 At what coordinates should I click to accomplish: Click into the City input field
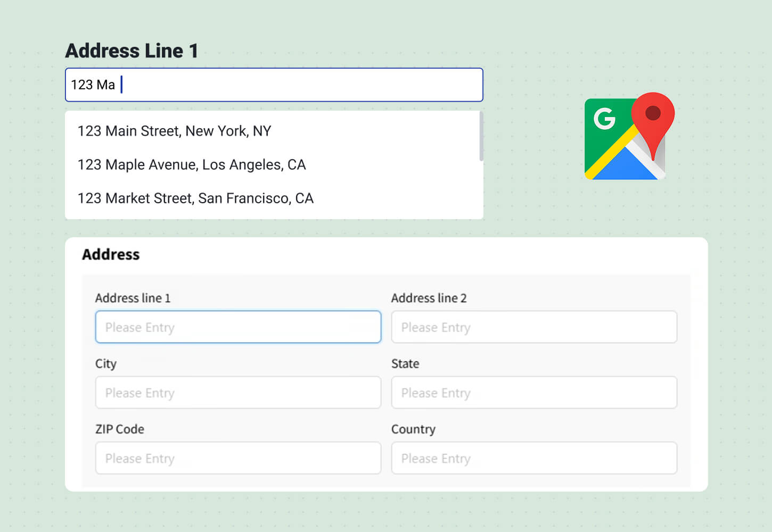pos(238,393)
